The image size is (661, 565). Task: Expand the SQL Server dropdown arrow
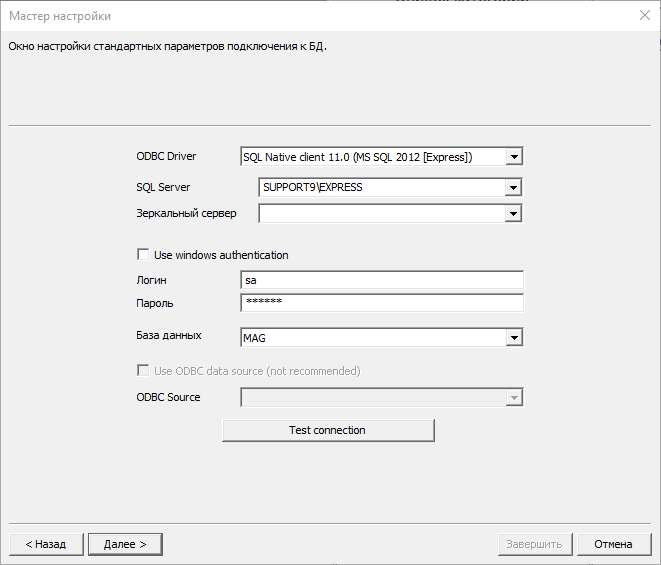pyautogui.click(x=513, y=188)
